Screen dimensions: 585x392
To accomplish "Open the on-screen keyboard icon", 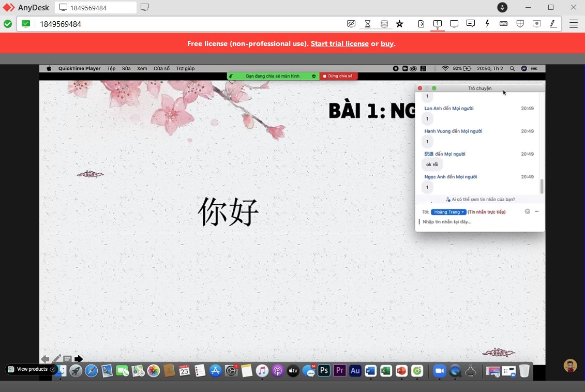I will pos(503,24).
